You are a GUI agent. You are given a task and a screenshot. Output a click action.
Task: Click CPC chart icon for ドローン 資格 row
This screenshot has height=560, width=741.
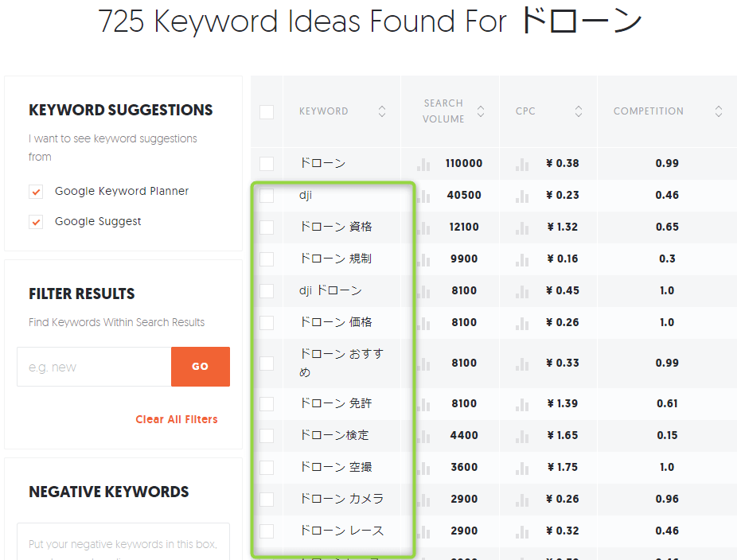click(x=522, y=227)
